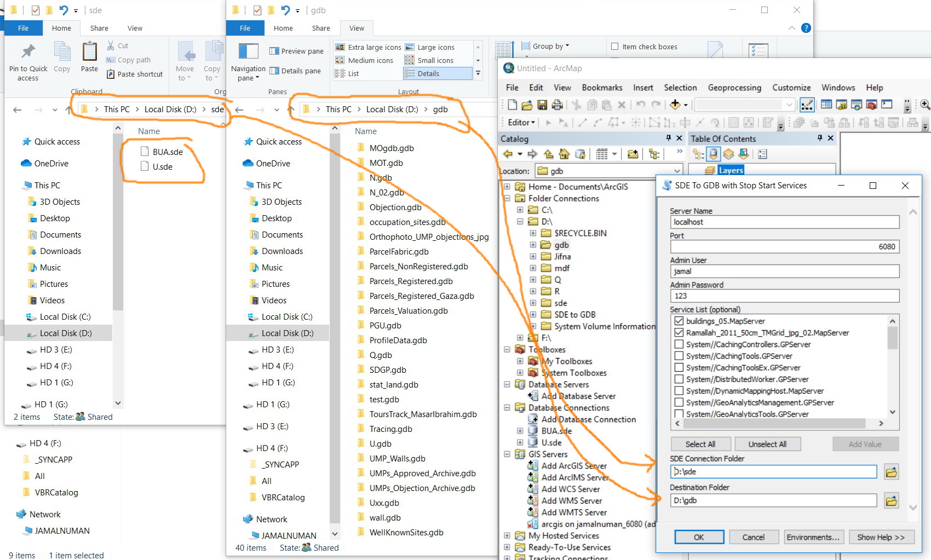Go up one level in Catalog panel
This screenshot has height=560, width=931.
pos(549,154)
